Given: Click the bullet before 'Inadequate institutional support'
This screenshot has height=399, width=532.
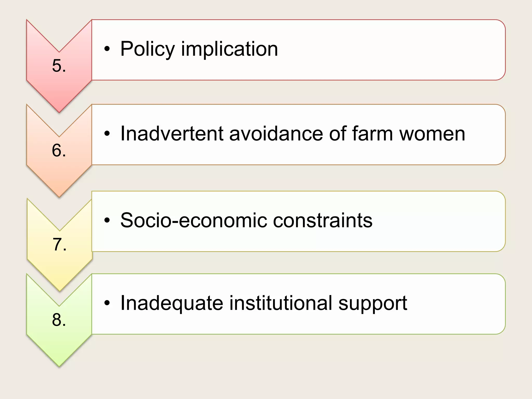Looking at the screenshot, I should [107, 303].
